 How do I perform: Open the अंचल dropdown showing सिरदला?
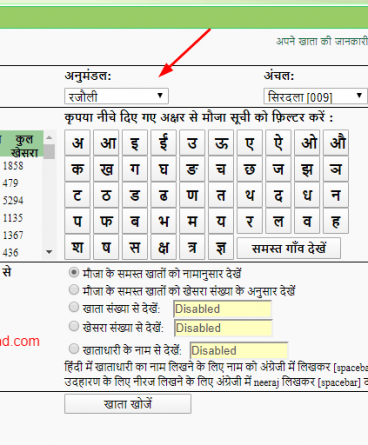pyautogui.click(x=315, y=96)
